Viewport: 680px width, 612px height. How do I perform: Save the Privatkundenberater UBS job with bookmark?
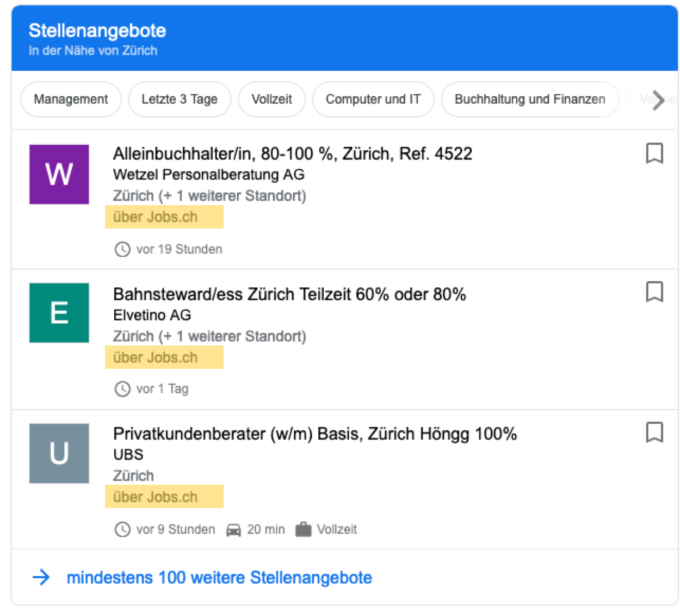point(654,432)
